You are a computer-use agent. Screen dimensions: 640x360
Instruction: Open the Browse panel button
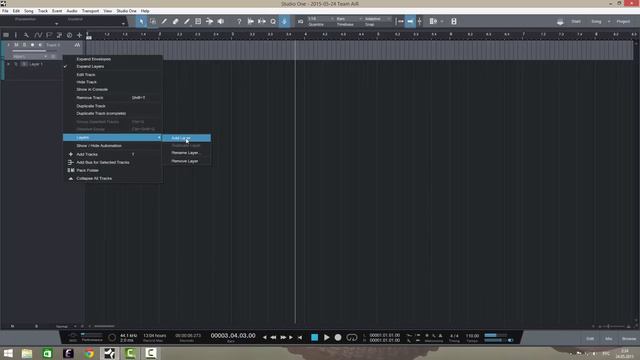[x=629, y=339]
